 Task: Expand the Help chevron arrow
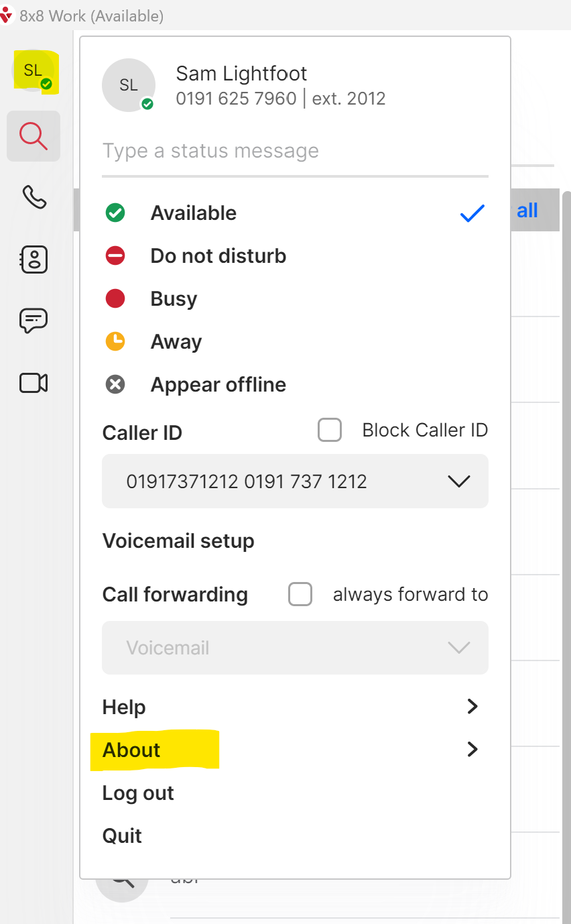pyautogui.click(x=472, y=706)
